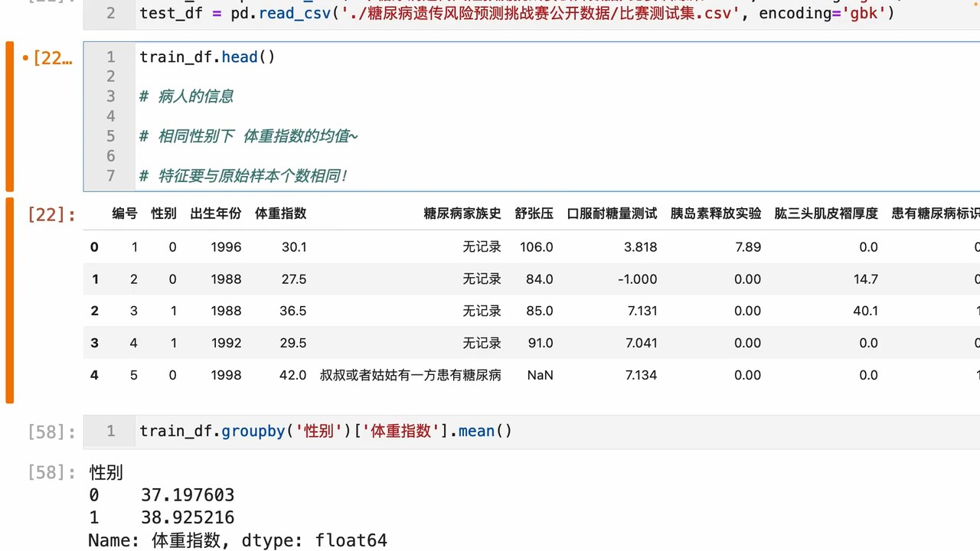
Task: Click the [58] input prompt label
Action: [x=51, y=432]
